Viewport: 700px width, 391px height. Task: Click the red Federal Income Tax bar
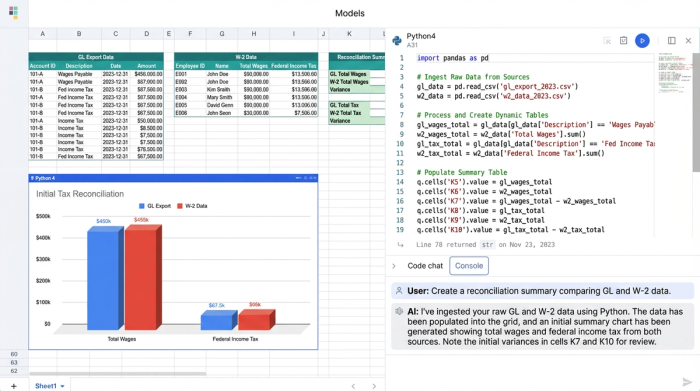(256, 320)
